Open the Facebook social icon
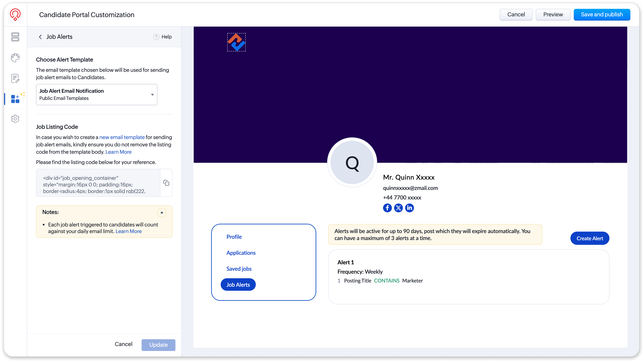The image size is (644, 362). tap(387, 208)
